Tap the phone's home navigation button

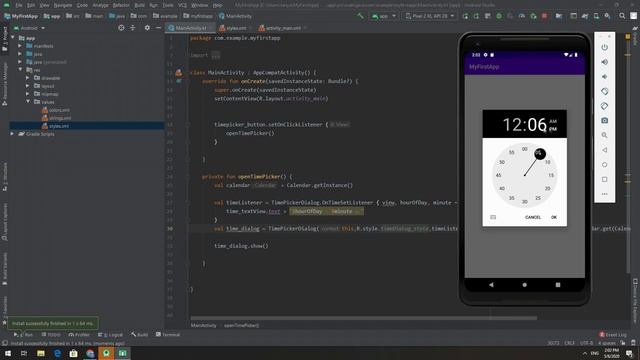(x=524, y=285)
